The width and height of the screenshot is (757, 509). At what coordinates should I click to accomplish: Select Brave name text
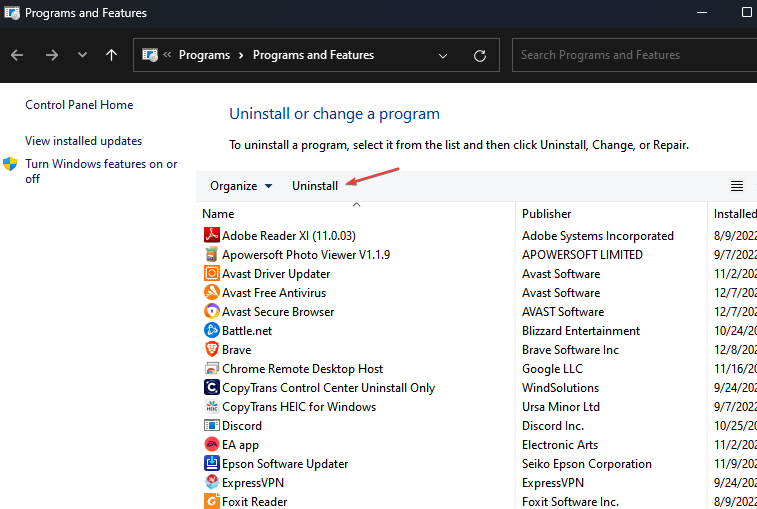pyautogui.click(x=237, y=350)
